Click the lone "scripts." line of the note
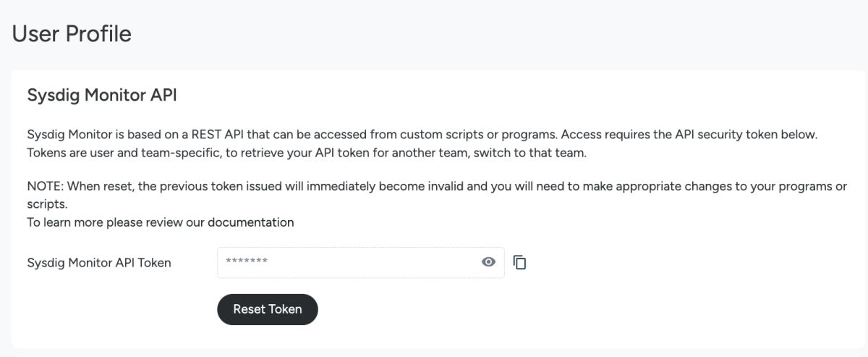The height and width of the screenshot is (357, 868). [x=47, y=204]
